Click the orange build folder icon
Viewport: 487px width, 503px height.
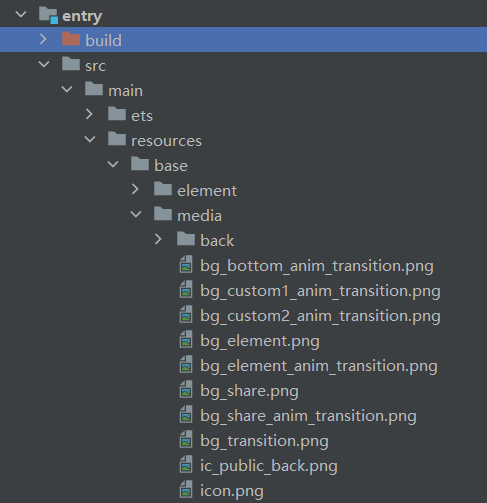71,39
